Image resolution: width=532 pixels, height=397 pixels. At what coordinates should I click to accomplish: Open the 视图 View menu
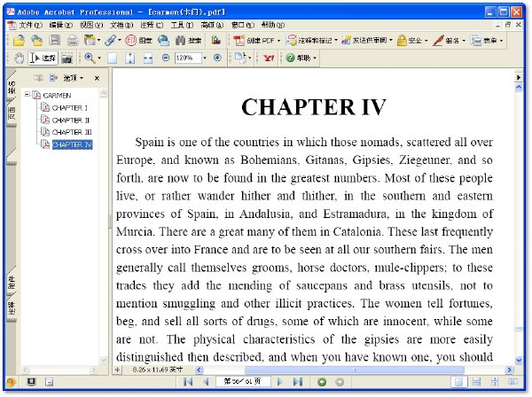pyautogui.click(x=91, y=25)
